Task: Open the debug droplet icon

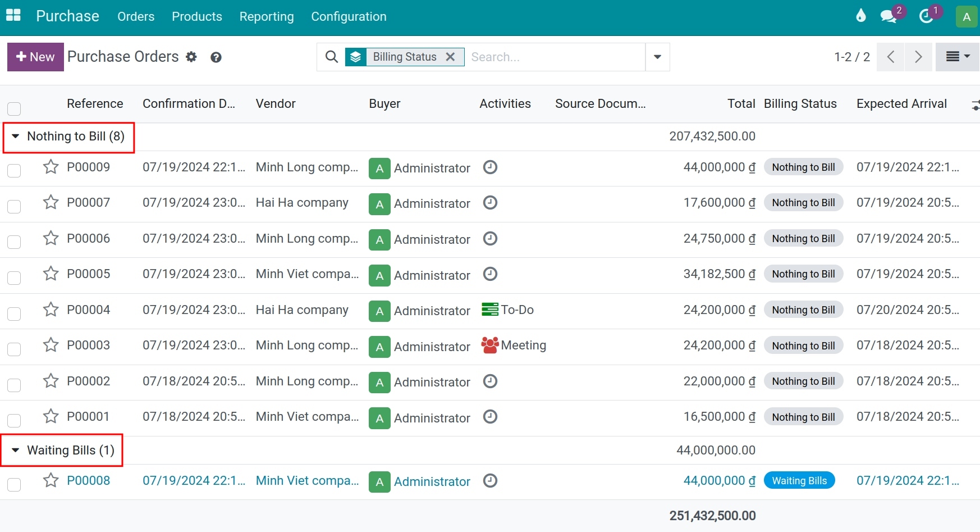Action: tap(860, 16)
